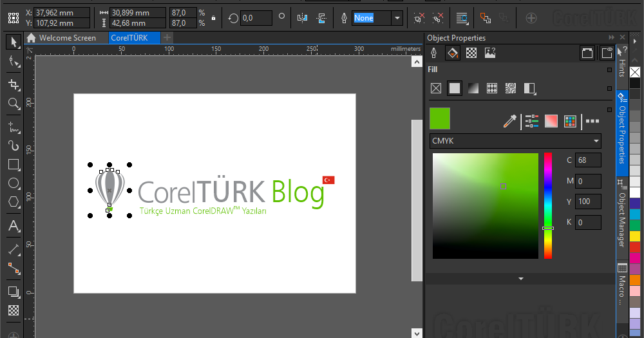This screenshot has height=338, width=644.
Task: Select the Artistic Media tool
Action: [x=14, y=146]
